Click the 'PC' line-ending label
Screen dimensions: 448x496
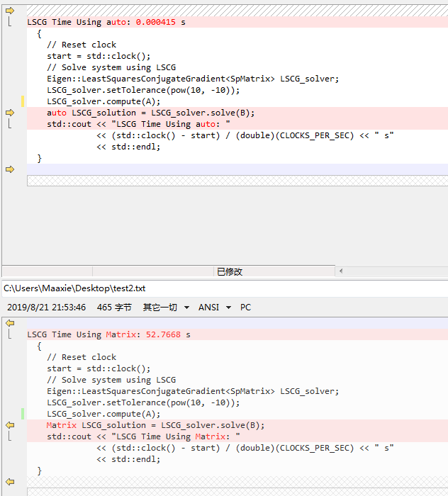245,307
